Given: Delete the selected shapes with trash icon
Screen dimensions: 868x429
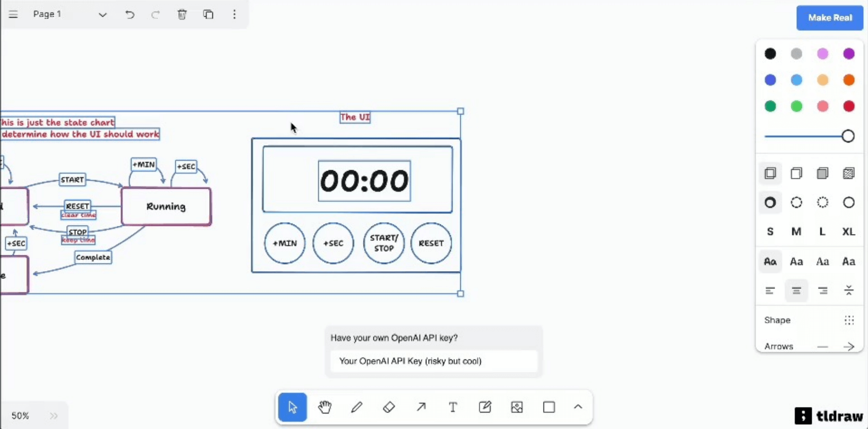Looking at the screenshot, I should coord(182,14).
